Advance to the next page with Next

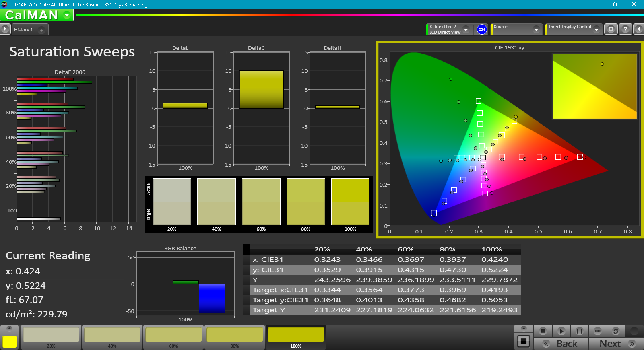tap(616, 344)
